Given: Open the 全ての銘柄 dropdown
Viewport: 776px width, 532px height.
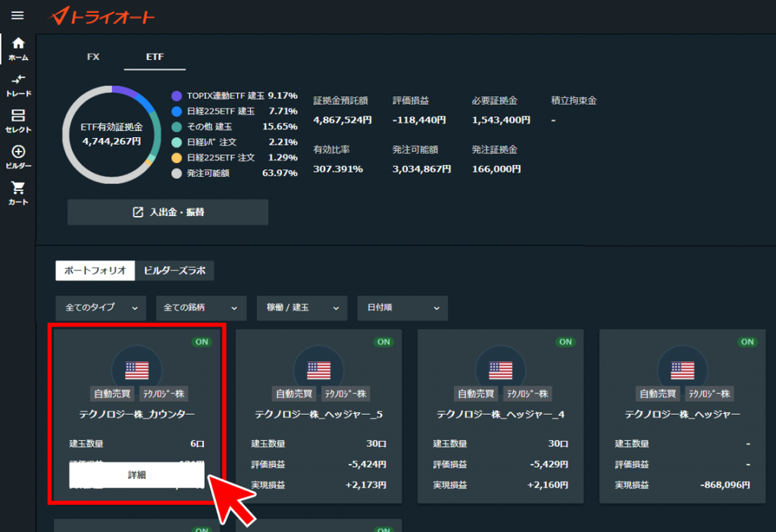Looking at the screenshot, I should [x=201, y=308].
